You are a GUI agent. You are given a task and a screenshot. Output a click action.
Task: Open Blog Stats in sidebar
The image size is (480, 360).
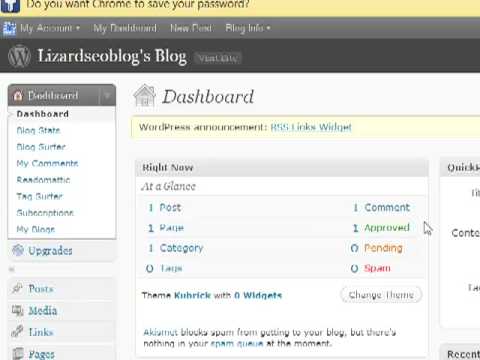pos(38,130)
